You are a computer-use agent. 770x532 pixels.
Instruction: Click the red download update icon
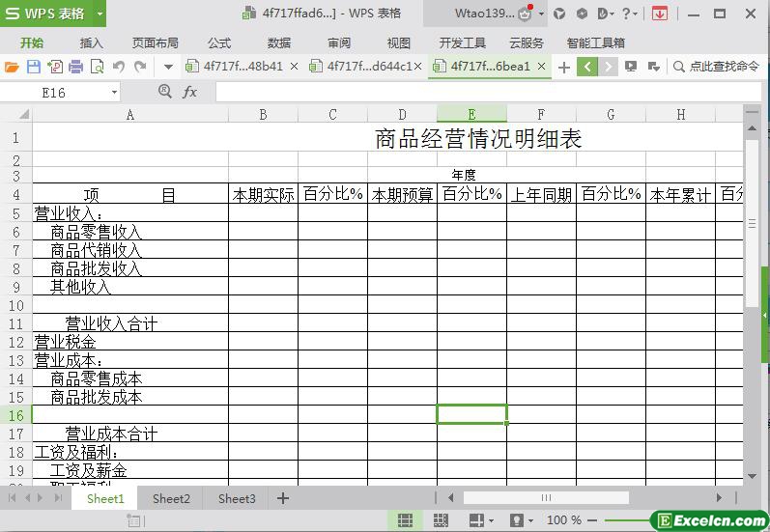(660, 14)
